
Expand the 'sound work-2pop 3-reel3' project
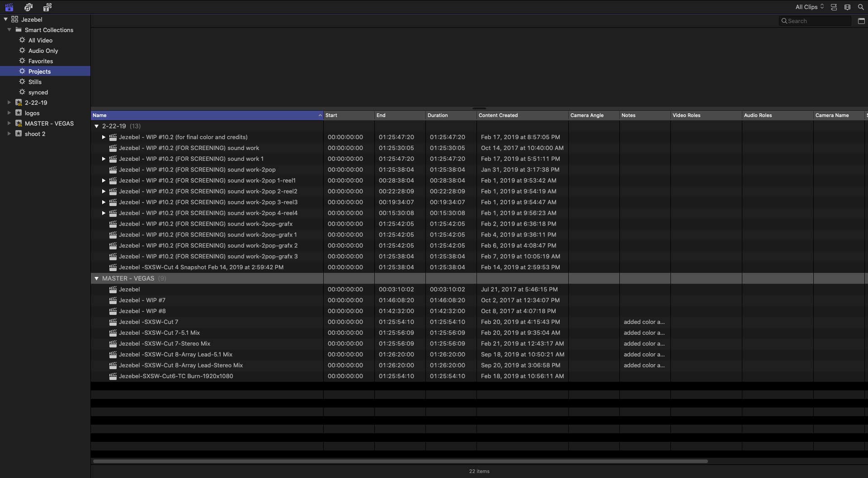(x=104, y=202)
